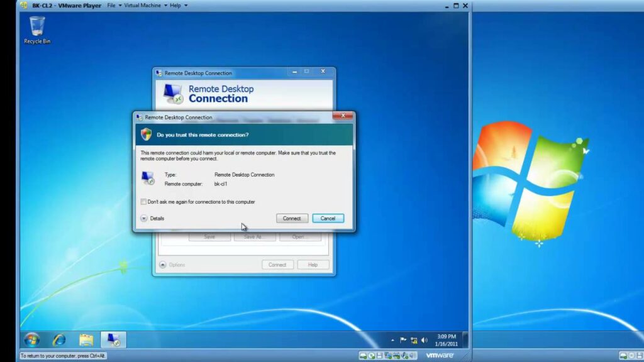Click the volume speaker tray icon

coord(425,340)
